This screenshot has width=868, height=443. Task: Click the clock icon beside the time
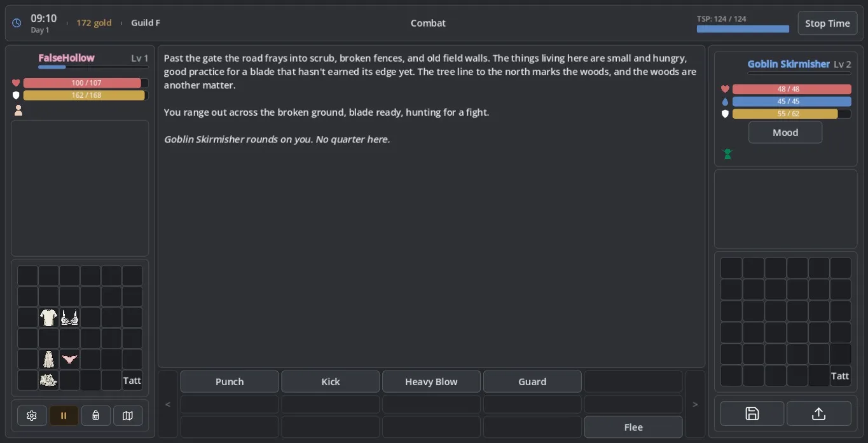pos(17,23)
